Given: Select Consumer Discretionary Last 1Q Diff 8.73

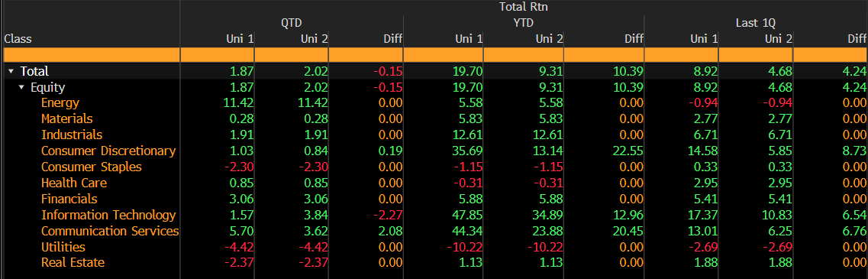Looking at the screenshot, I should coord(855,151).
